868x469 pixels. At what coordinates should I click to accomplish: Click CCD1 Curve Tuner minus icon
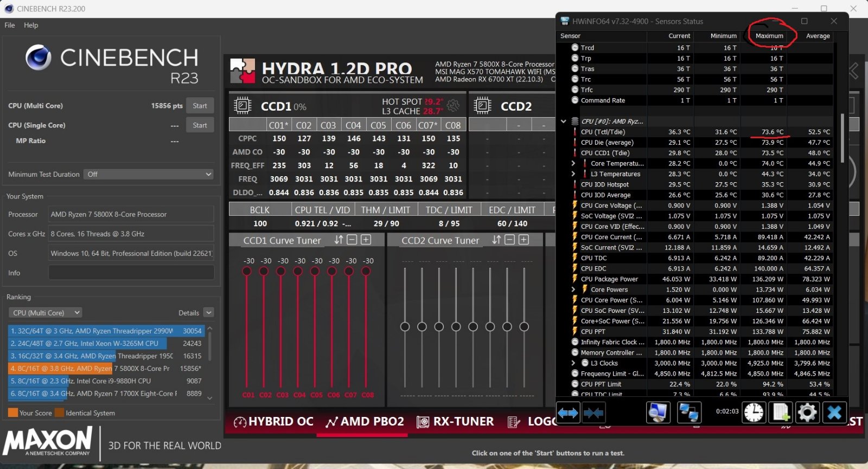tap(352, 240)
